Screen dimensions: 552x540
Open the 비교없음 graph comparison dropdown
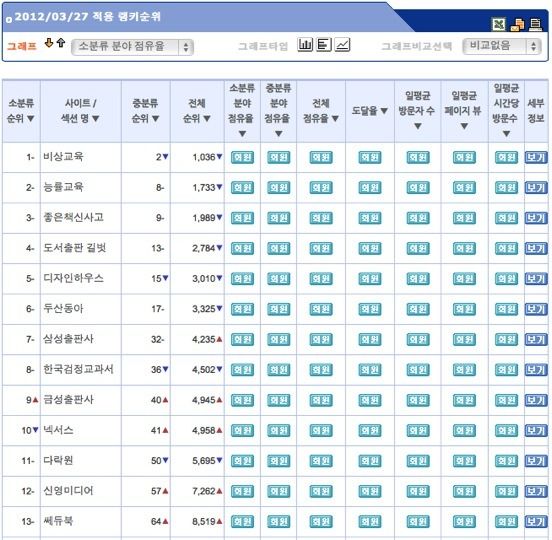pyautogui.click(x=502, y=46)
